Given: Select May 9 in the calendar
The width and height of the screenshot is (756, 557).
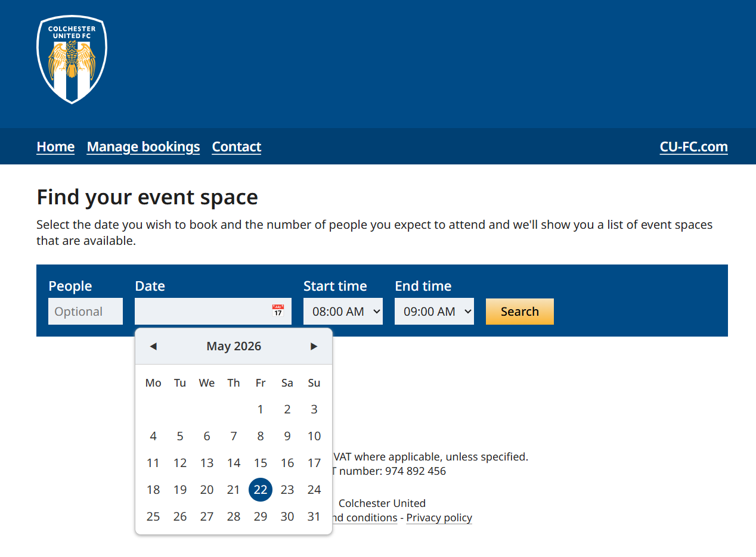Looking at the screenshot, I should tap(287, 436).
